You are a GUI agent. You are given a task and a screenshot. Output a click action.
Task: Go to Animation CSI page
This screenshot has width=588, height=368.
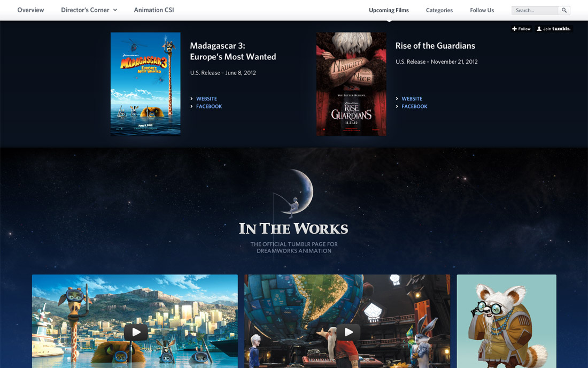click(154, 10)
